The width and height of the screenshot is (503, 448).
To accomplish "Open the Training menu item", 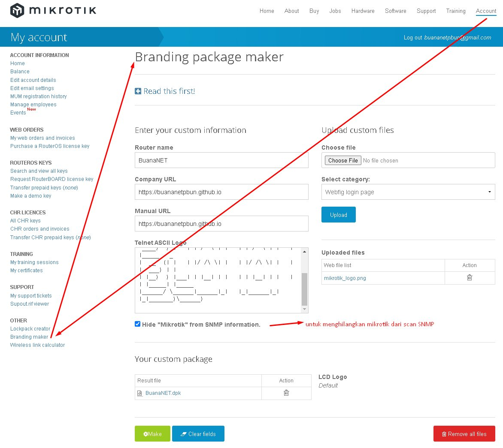I will click(456, 11).
